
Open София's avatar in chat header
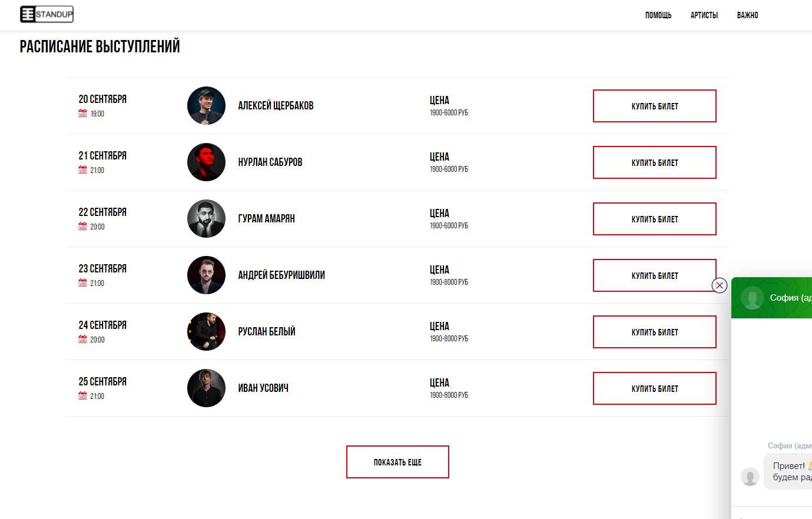point(752,298)
